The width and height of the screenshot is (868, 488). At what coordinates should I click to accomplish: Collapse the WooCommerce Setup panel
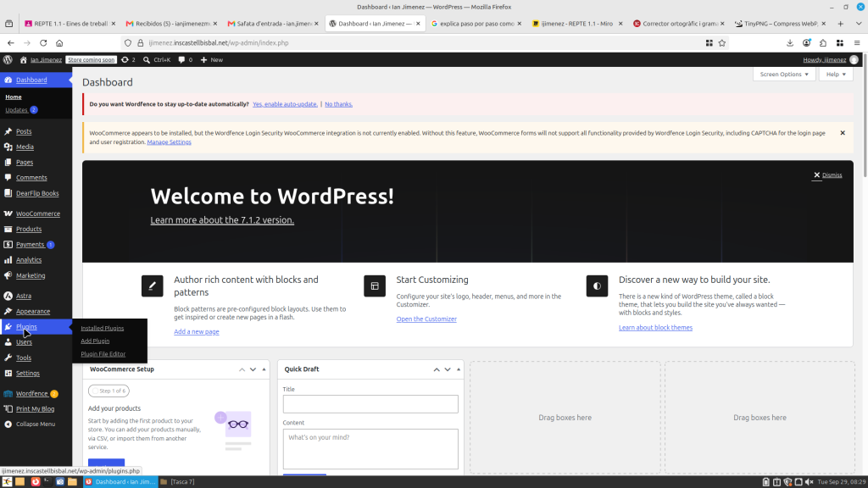coord(264,369)
